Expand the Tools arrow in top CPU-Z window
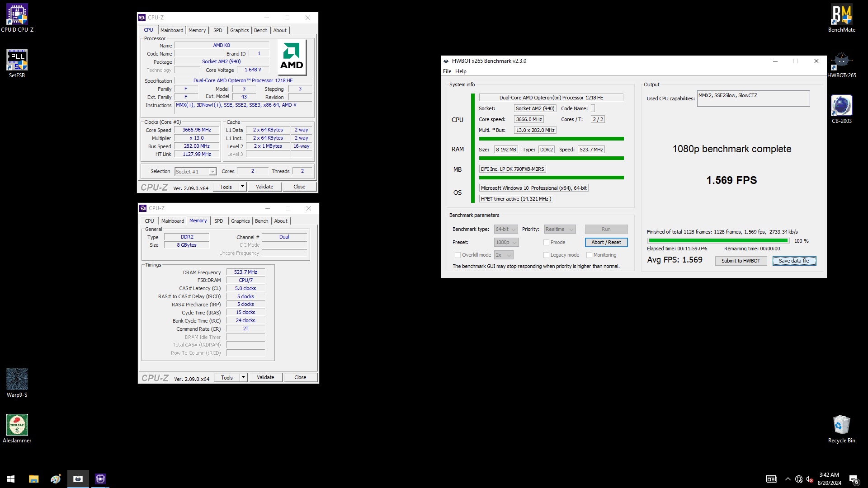Screen dimensions: 868x488 [242, 187]
